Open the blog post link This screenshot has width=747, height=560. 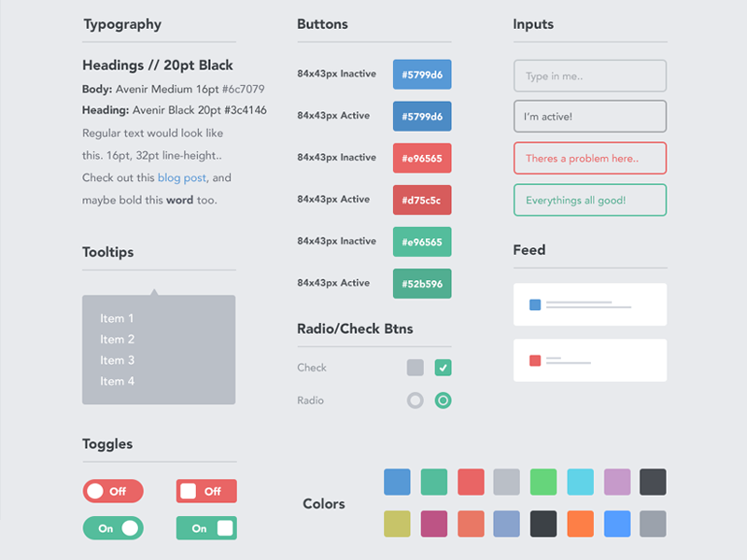pos(182,177)
